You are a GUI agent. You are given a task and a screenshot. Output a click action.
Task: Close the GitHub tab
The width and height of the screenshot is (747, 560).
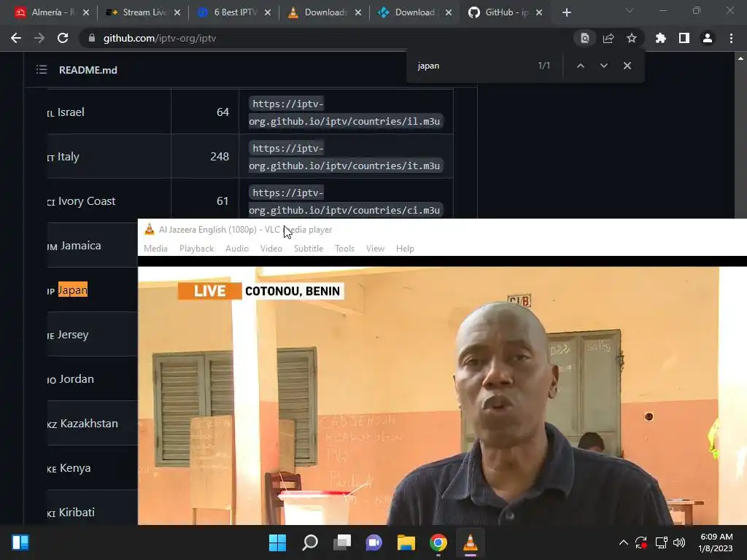pyautogui.click(x=539, y=12)
